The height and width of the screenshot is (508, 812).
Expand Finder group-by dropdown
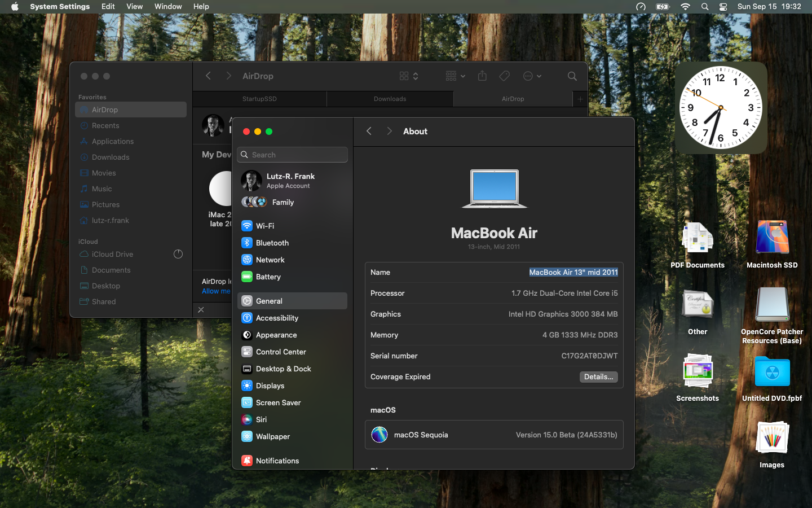pos(455,76)
